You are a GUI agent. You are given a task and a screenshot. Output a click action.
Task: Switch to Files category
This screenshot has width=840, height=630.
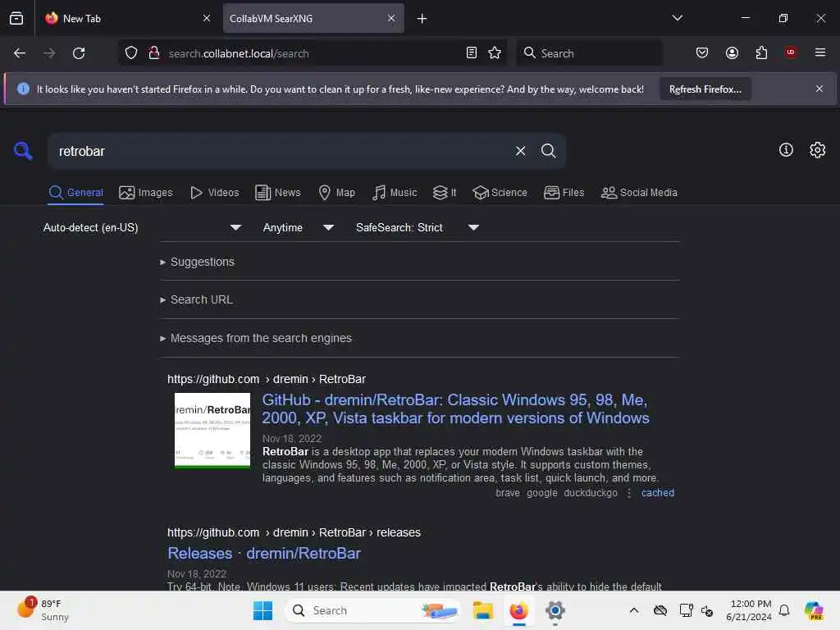pyautogui.click(x=564, y=192)
